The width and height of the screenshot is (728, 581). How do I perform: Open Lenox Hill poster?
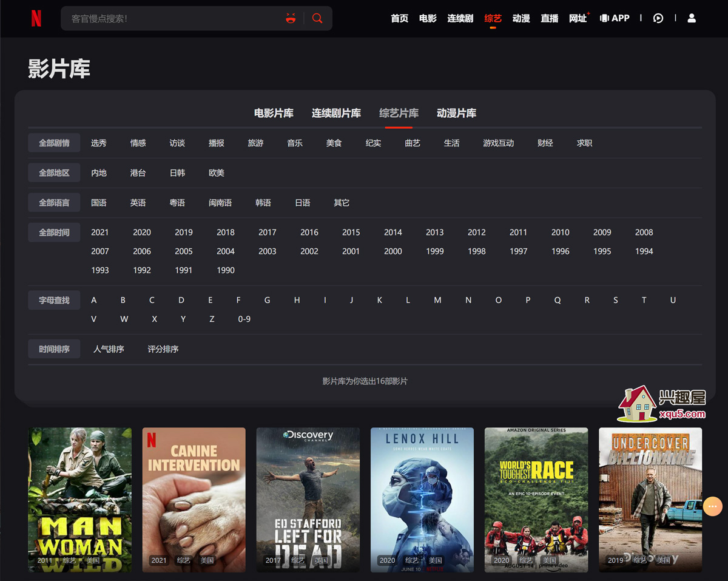point(422,500)
